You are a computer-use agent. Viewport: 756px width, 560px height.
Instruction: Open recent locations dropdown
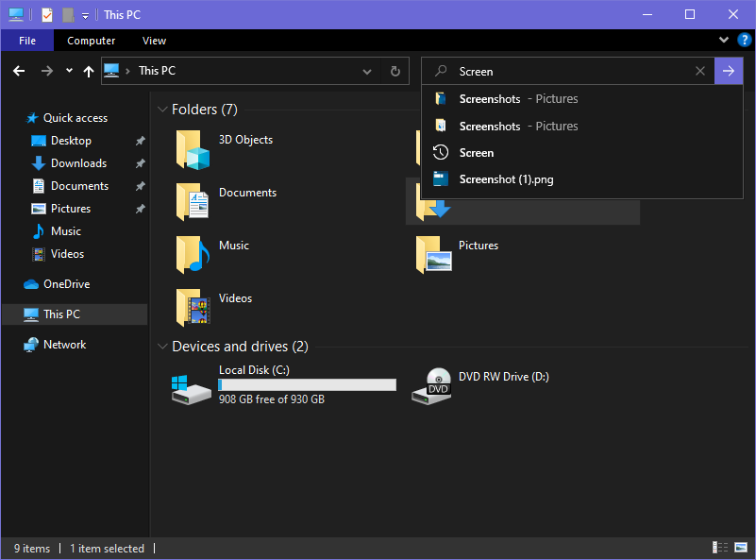tap(69, 71)
